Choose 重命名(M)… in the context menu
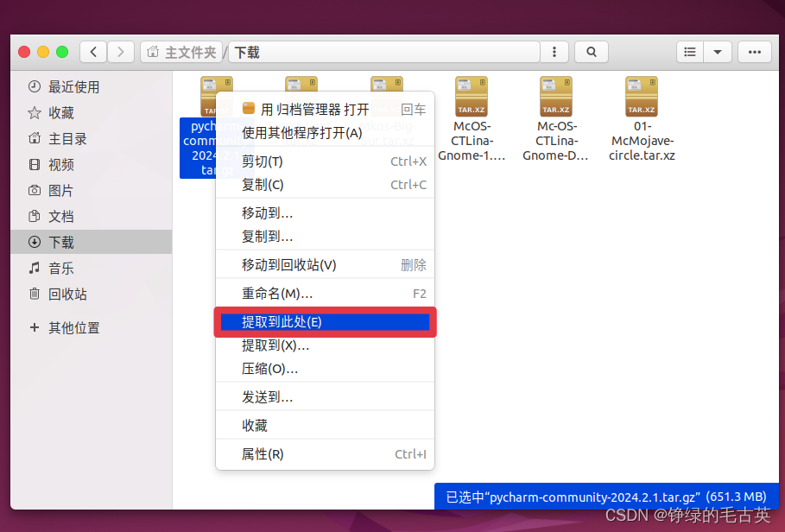 325,294
